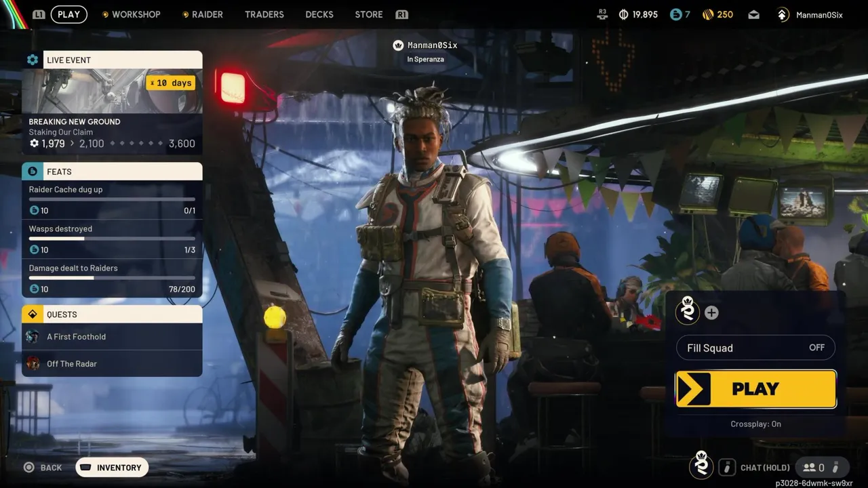Click the 10 days timer badge
Viewport: 868px width, 488px height.
point(171,83)
